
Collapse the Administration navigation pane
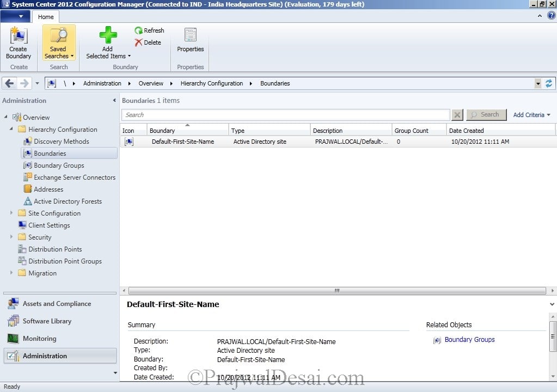click(114, 101)
